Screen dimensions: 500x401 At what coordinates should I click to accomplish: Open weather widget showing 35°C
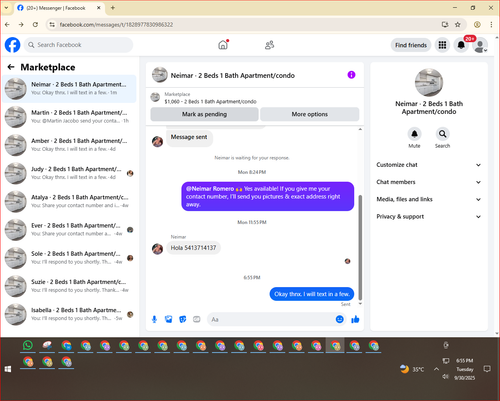pos(412,369)
